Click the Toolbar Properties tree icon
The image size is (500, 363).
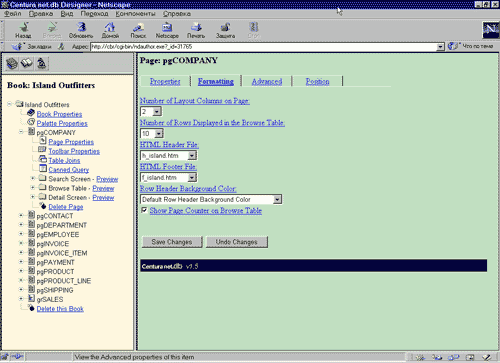tap(43, 150)
